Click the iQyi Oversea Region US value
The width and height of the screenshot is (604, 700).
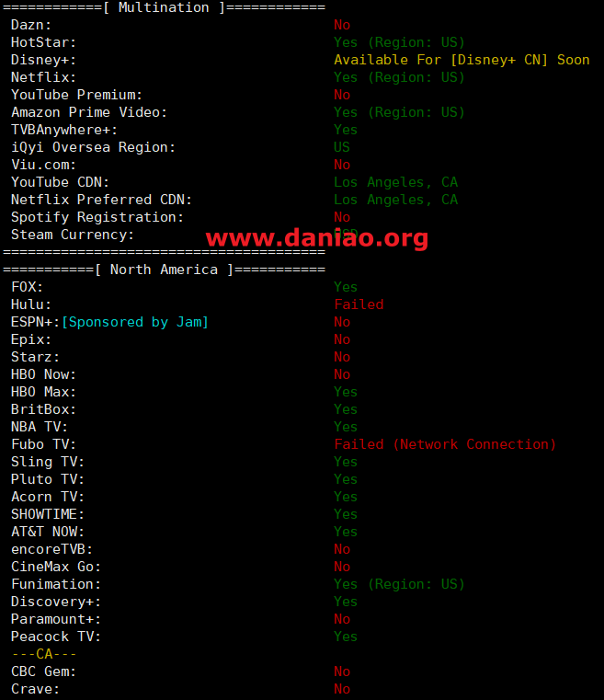point(342,147)
